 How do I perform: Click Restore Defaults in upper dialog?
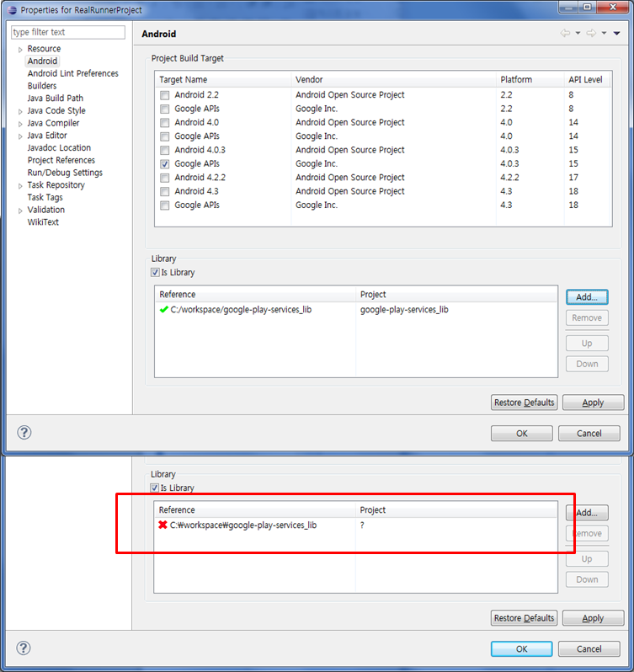pos(524,403)
